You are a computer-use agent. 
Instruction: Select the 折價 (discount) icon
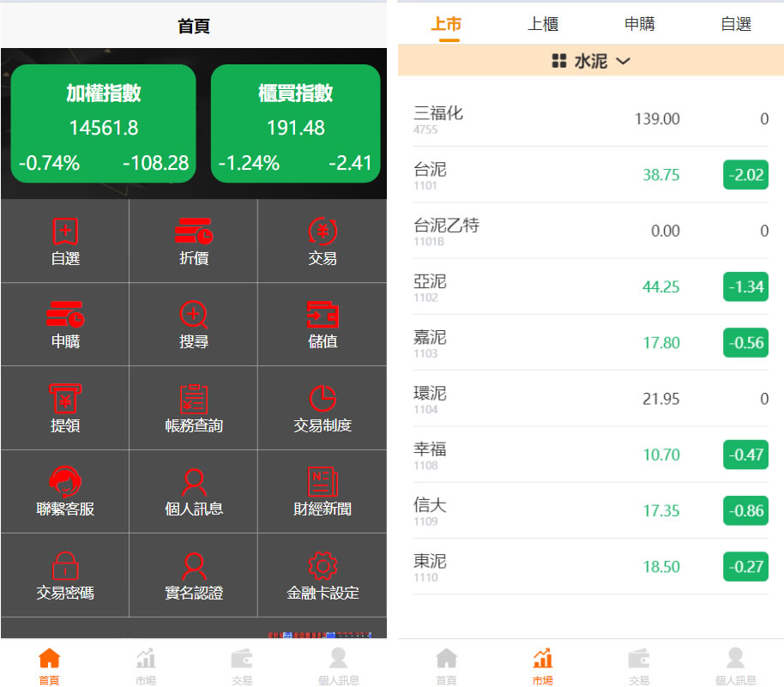click(x=194, y=242)
